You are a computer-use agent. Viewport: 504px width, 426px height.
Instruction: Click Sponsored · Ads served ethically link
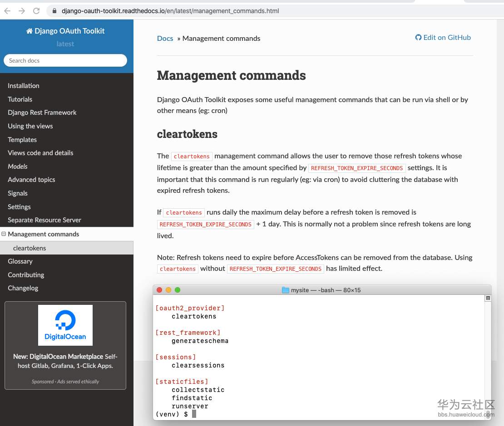(65, 382)
